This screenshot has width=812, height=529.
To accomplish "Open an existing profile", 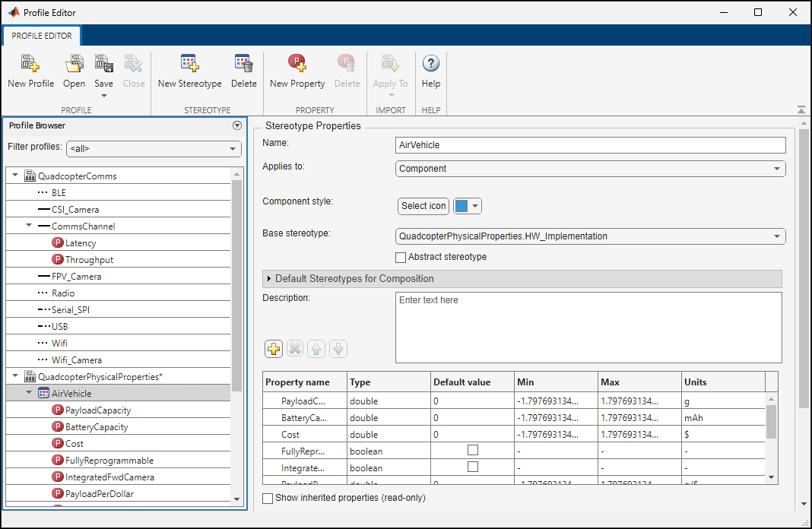I will coord(74,72).
